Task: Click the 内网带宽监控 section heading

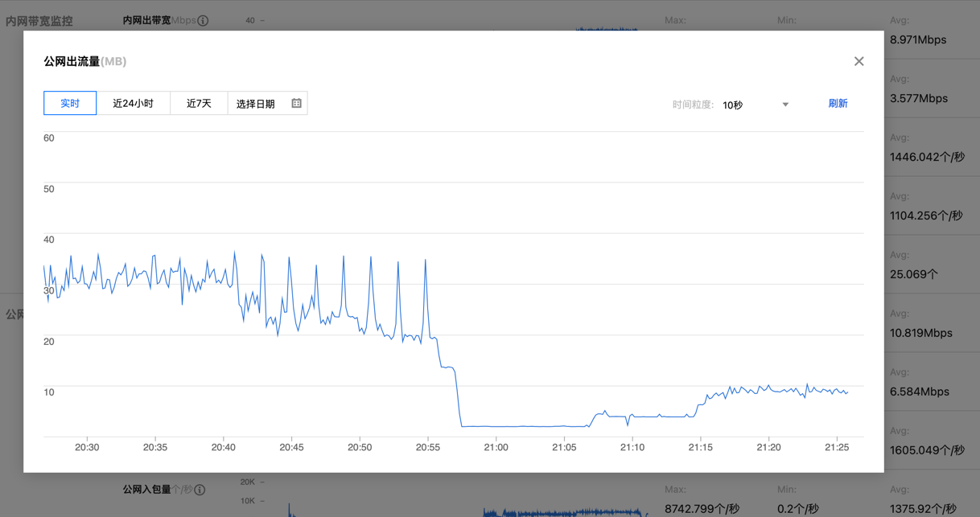Action: 39,21
